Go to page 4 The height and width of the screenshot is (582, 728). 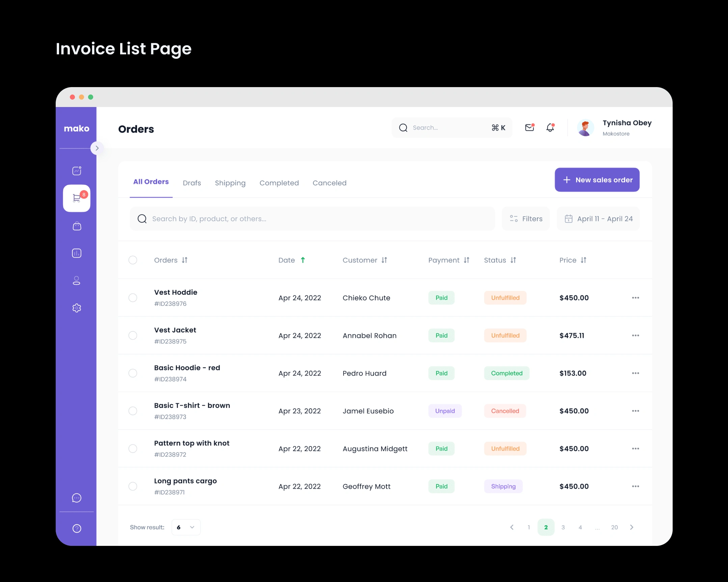click(580, 527)
